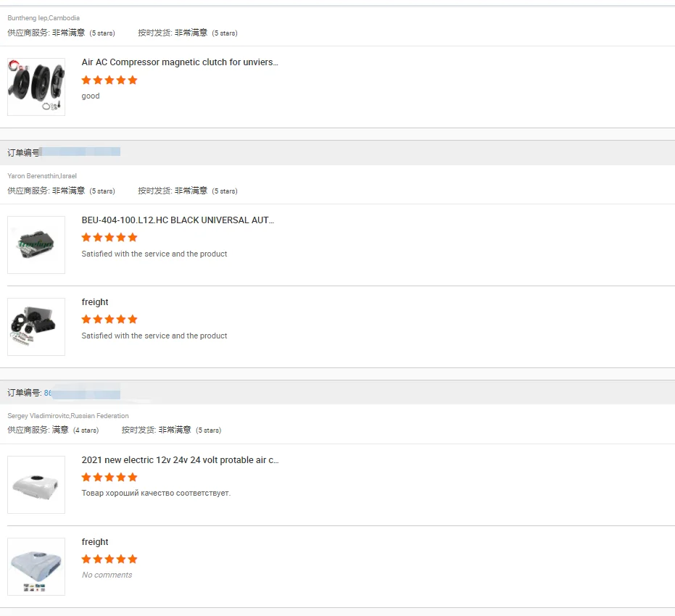The height and width of the screenshot is (616, 675).
Task: Open the AC compressor magnetic clutch thumbnail
Action: (x=36, y=87)
